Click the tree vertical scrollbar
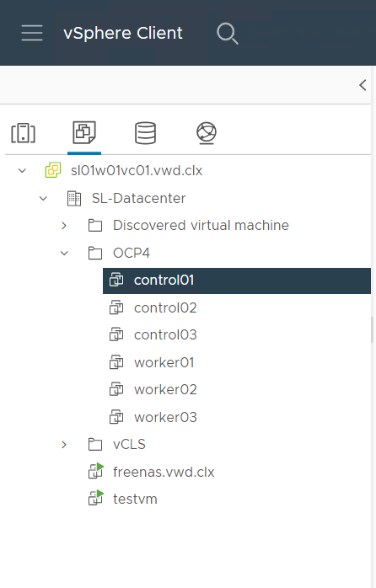376x588 pixels. 373,330
